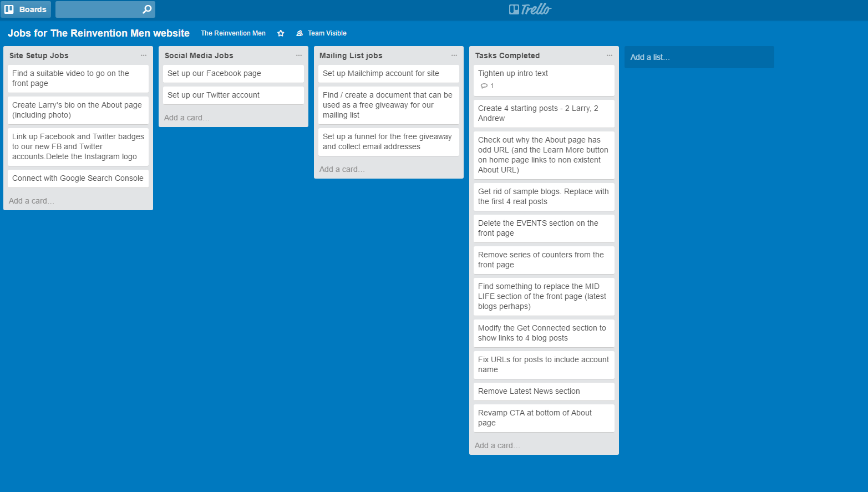
Task: Open The Reinvention Men team link
Action: point(233,33)
